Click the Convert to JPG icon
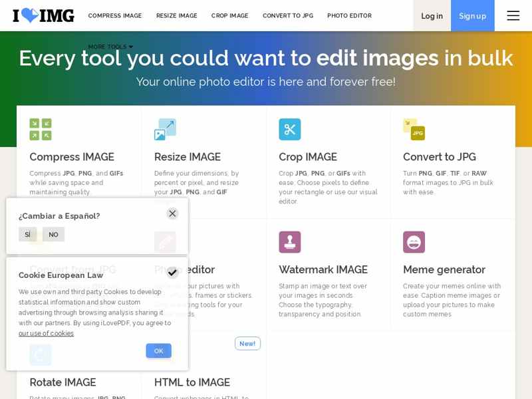Viewport: 532px width, 399px height. (x=414, y=129)
